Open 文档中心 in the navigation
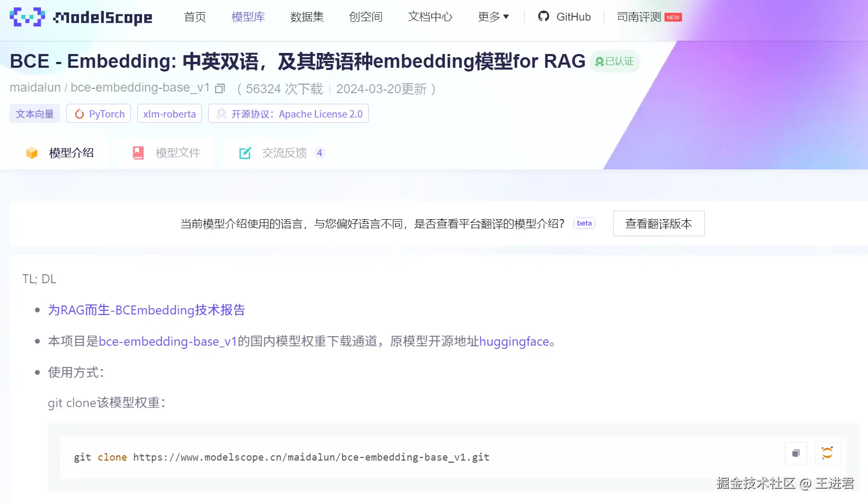 430,17
